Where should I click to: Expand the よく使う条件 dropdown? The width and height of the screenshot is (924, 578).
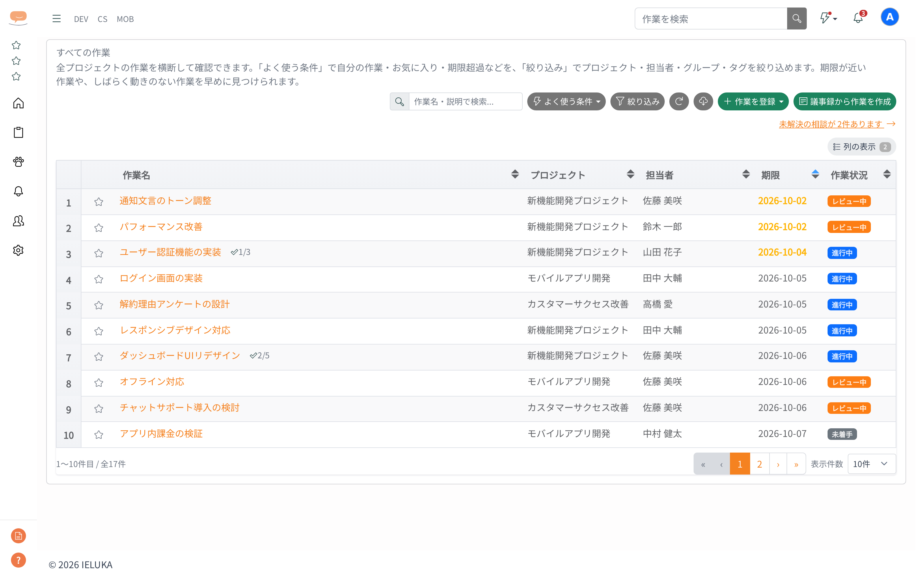coord(566,101)
